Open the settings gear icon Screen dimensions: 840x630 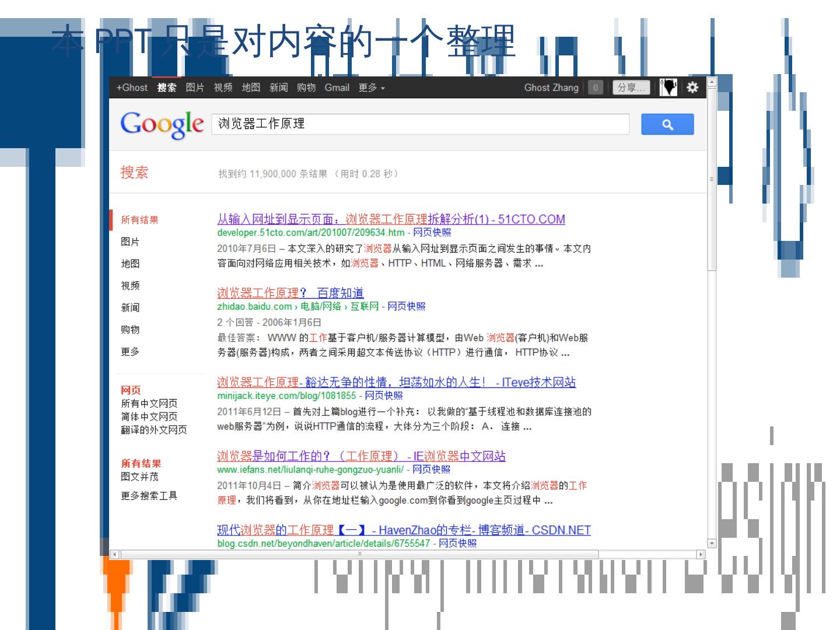692,87
